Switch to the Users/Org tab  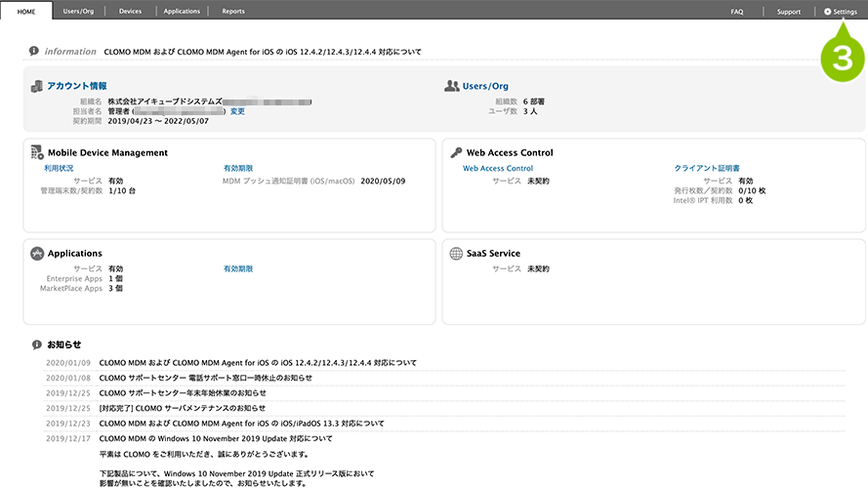[x=78, y=11]
